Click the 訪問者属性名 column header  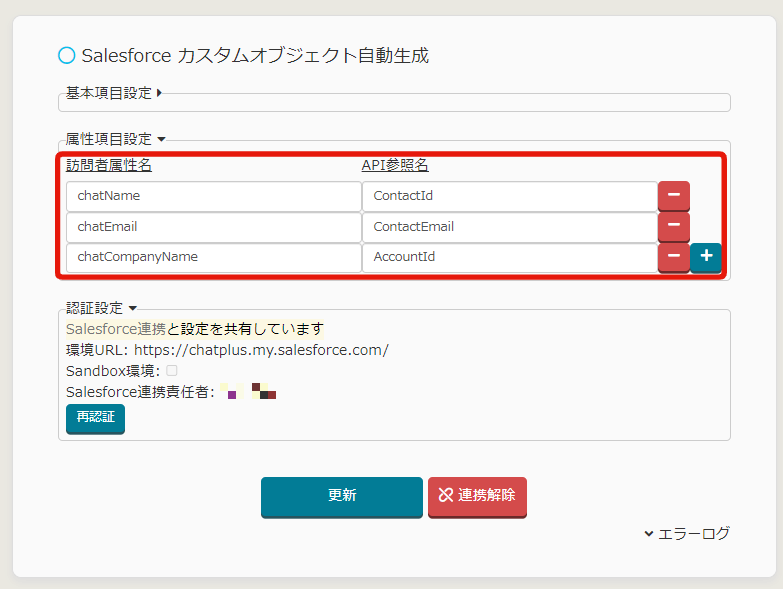pos(109,165)
